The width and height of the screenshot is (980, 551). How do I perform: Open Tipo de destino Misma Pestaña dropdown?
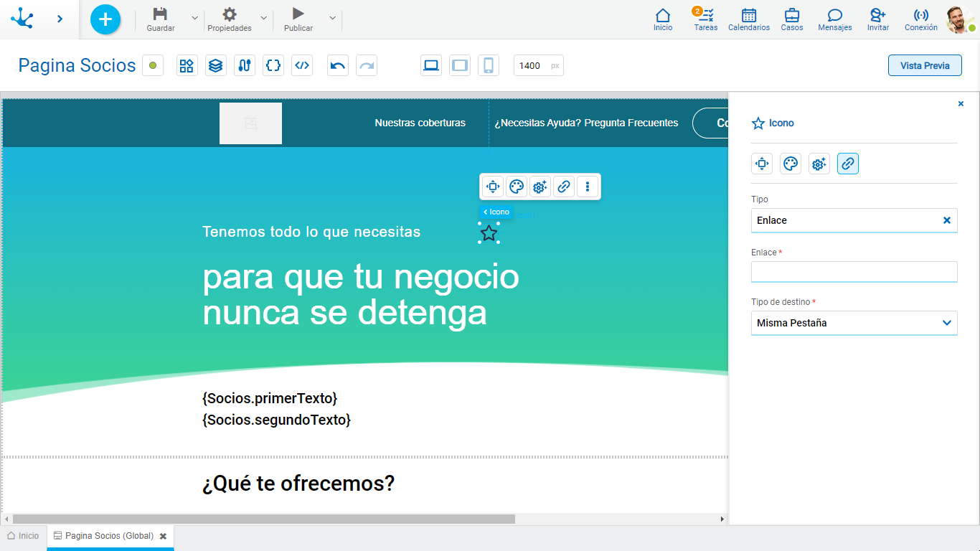(854, 323)
